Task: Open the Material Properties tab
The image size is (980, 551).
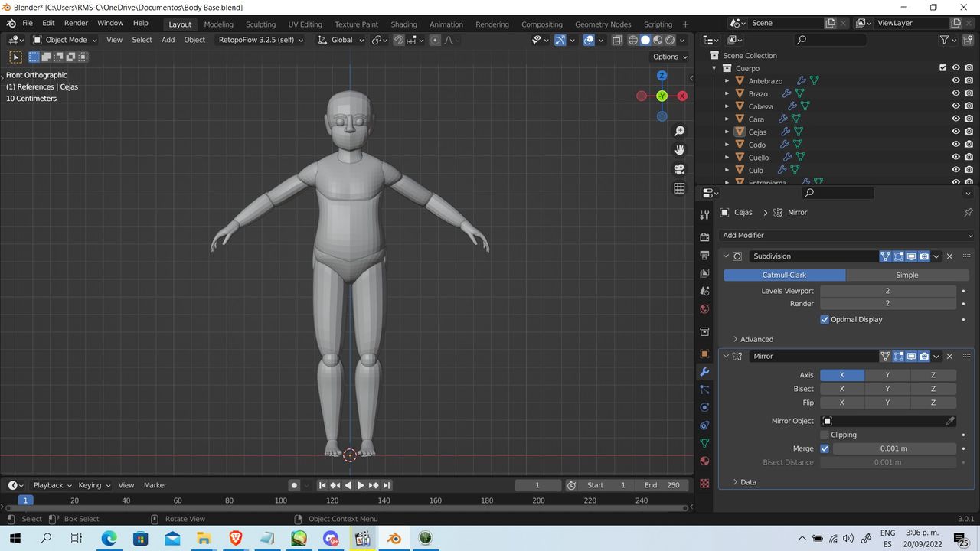Action: pos(704,461)
